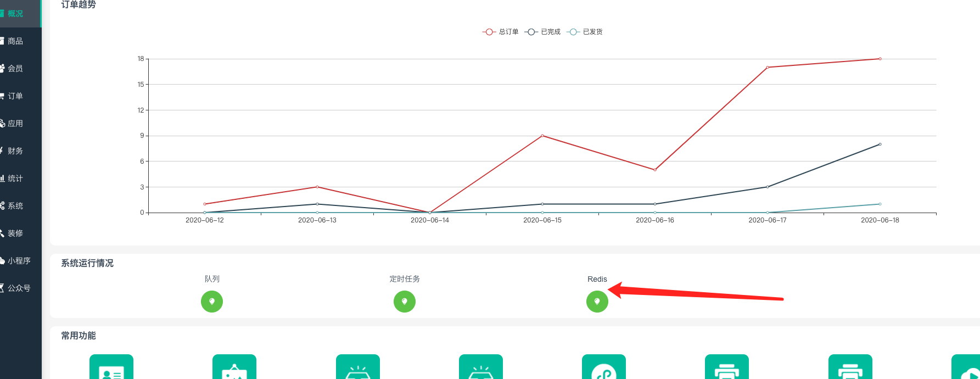
Task: Go to the 会员 sidebar section
Action: pos(15,69)
